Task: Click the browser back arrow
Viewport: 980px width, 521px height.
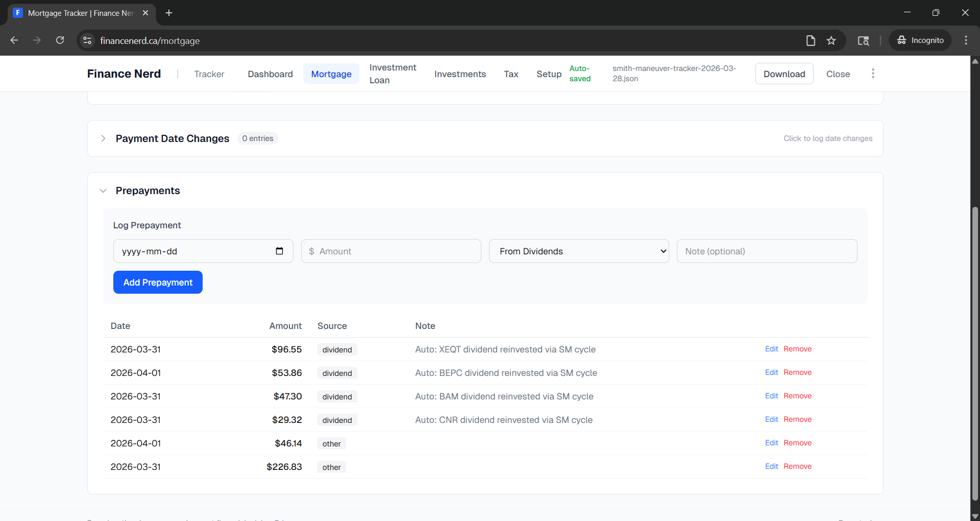Action: click(14, 40)
